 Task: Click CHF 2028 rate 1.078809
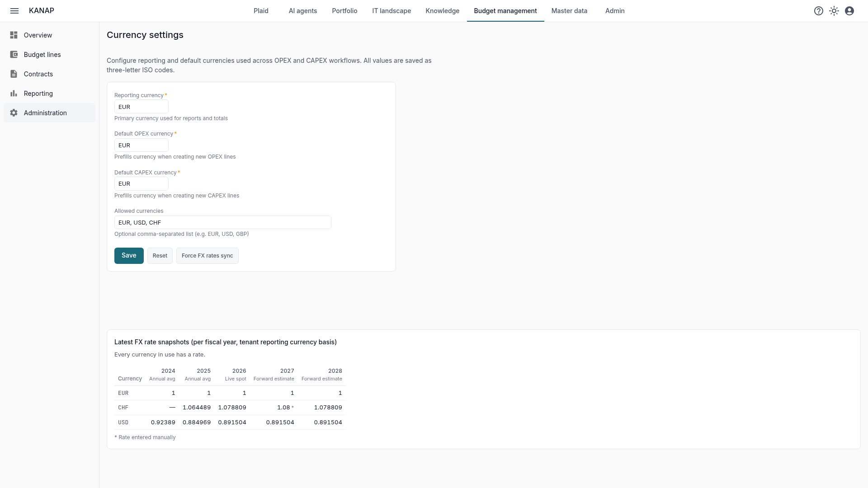328,408
